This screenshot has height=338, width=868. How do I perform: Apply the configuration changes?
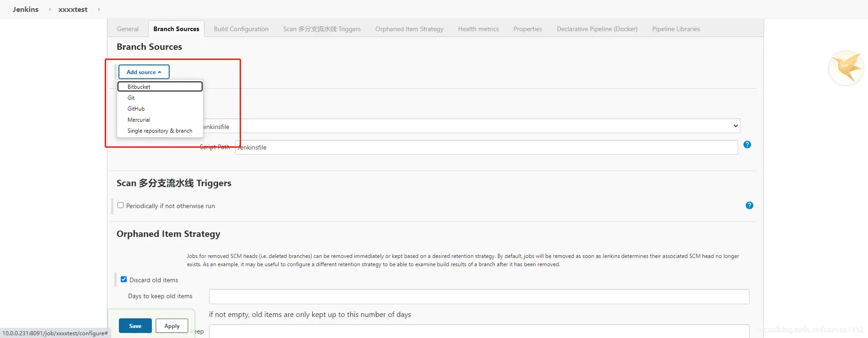click(x=172, y=326)
